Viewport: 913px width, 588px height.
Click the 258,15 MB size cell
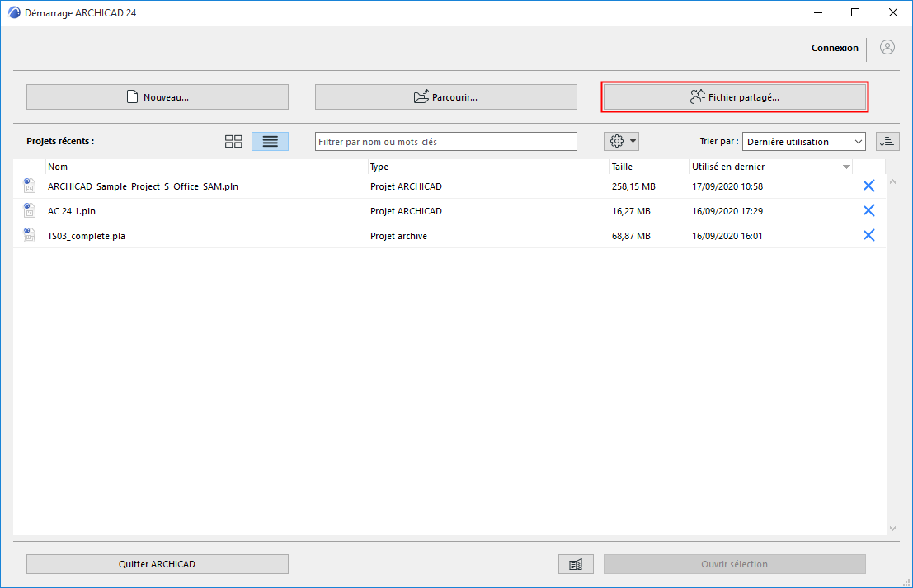tap(633, 187)
